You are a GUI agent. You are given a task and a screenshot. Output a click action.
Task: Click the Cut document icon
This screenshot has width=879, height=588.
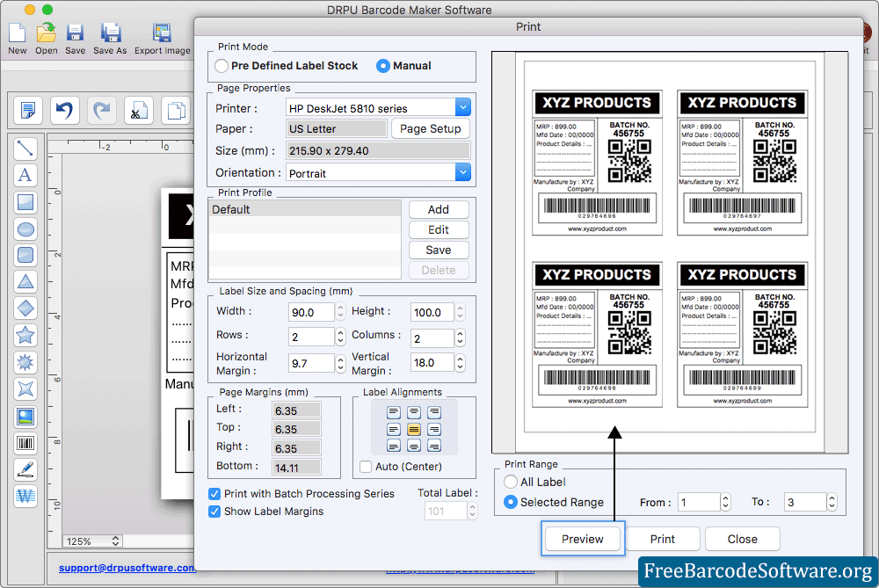[139, 110]
